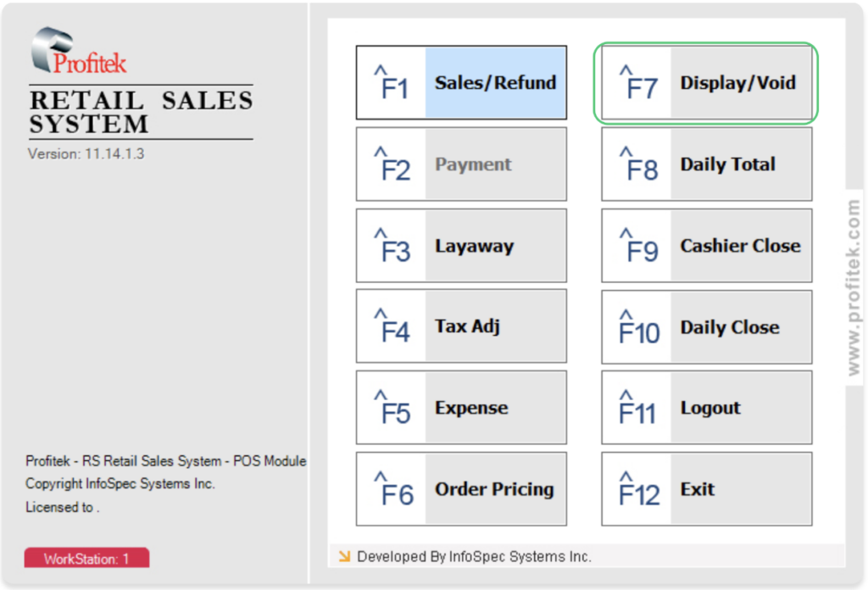Open the Layaway menu option
This screenshot has width=868, height=590.
coord(461,245)
